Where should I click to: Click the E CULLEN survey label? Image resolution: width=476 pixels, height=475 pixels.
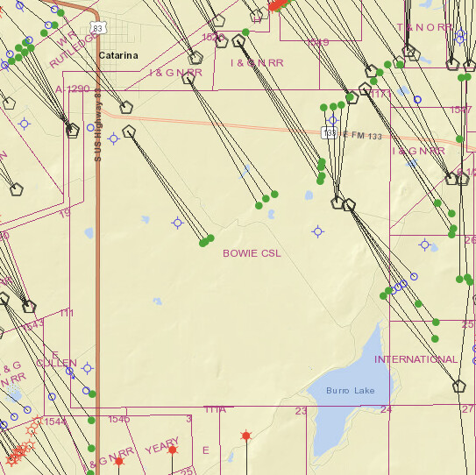(56, 359)
